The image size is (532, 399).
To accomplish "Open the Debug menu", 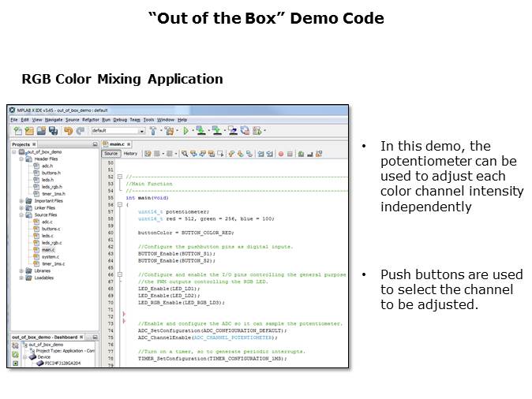I will point(120,119).
